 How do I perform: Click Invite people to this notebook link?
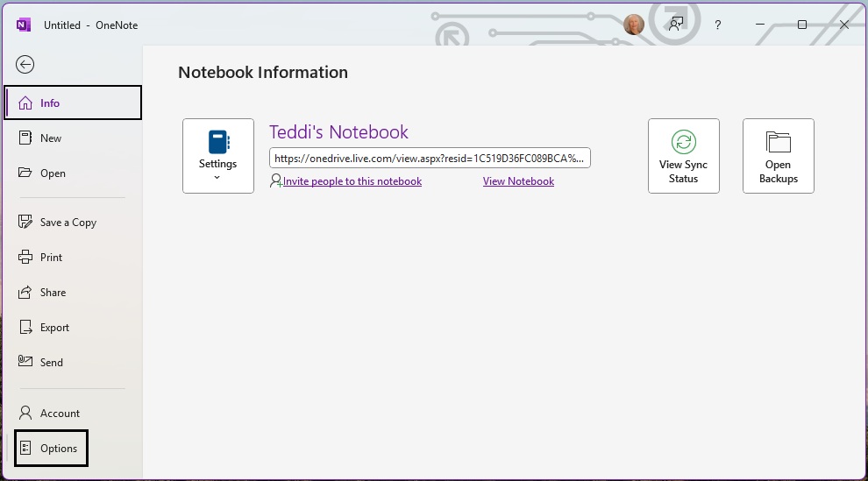point(352,181)
